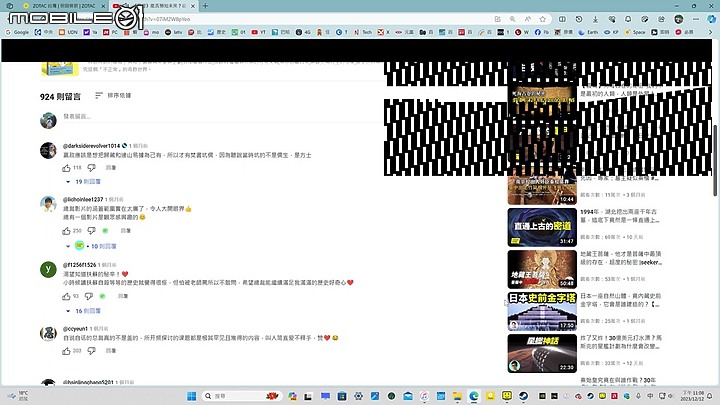Open the 日本史前金字塔 video thumbnail
Viewport: 720px width, 405px height.
[x=542, y=311]
